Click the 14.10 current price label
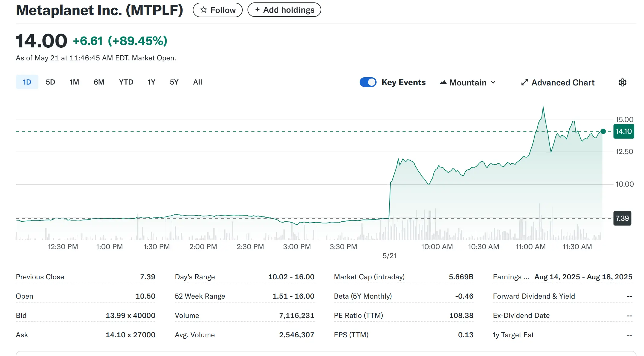This screenshot has width=644, height=356. (x=623, y=131)
